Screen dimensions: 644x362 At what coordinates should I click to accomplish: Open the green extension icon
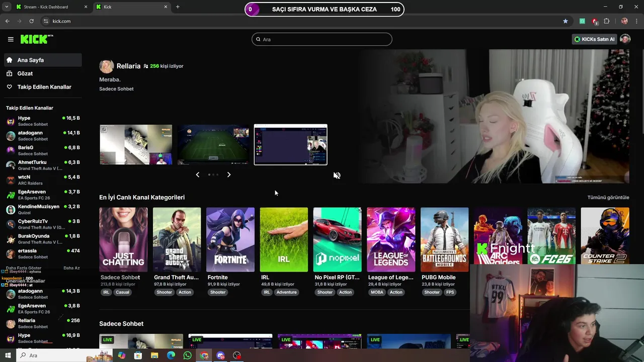[x=582, y=21]
